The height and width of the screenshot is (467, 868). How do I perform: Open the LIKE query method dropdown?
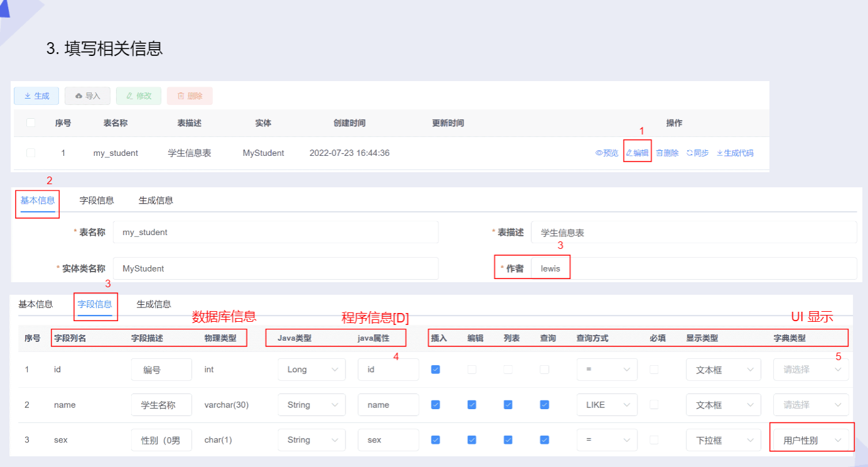(607, 405)
